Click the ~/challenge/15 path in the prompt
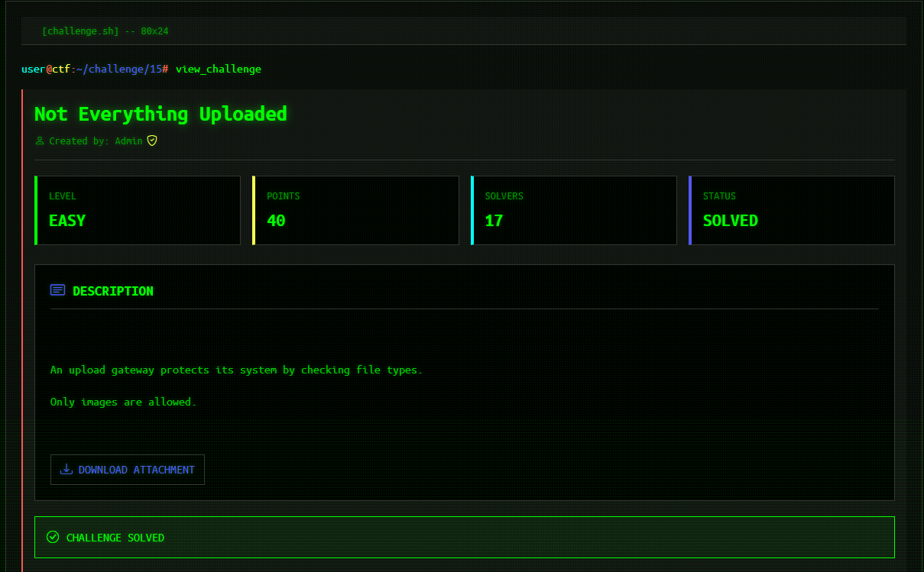Image resolution: width=924 pixels, height=572 pixels. click(119, 69)
